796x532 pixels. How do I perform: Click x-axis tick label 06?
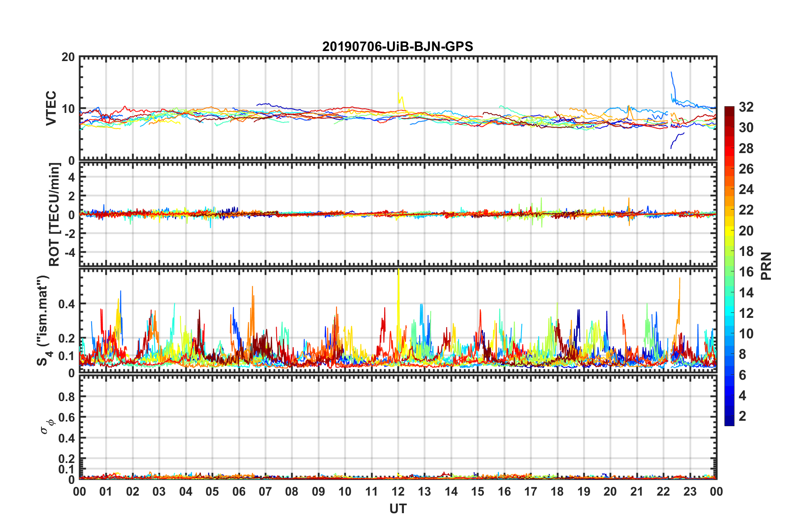(x=239, y=491)
